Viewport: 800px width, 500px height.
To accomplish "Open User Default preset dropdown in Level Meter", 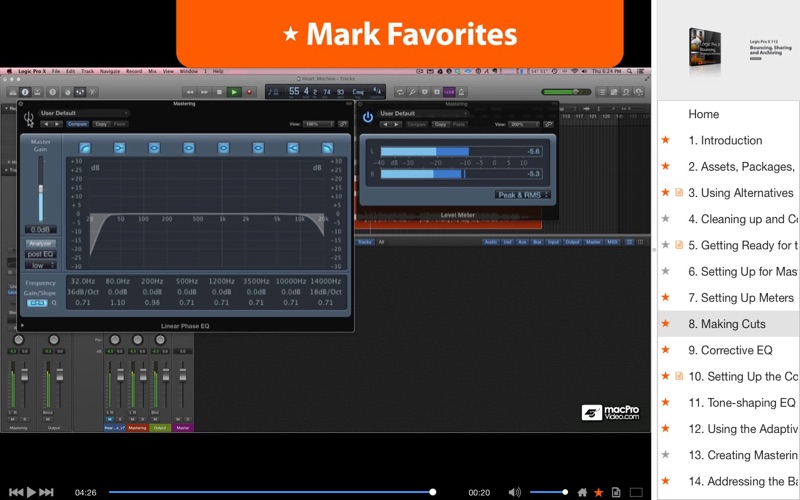I will pyautogui.click(x=423, y=113).
